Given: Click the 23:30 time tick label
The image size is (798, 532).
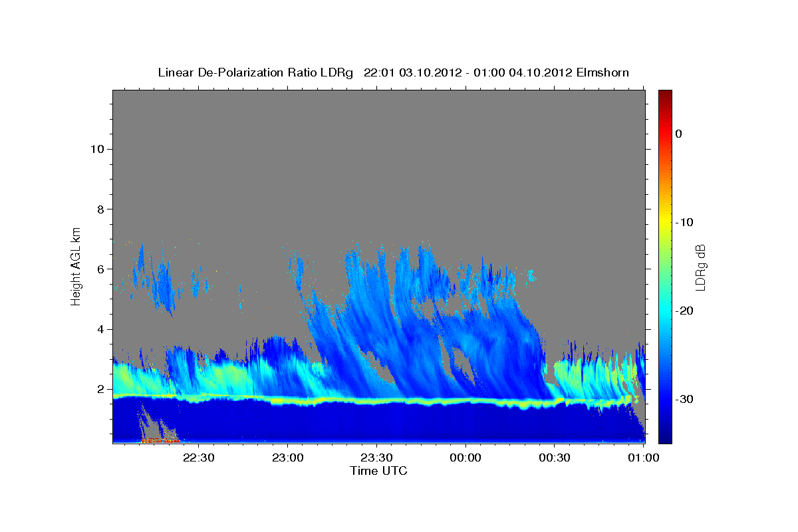Looking at the screenshot, I should coord(376,458).
